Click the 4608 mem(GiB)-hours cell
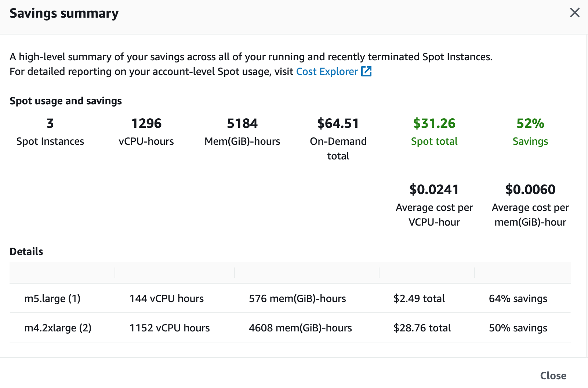This screenshot has width=588, height=388. pyautogui.click(x=300, y=328)
